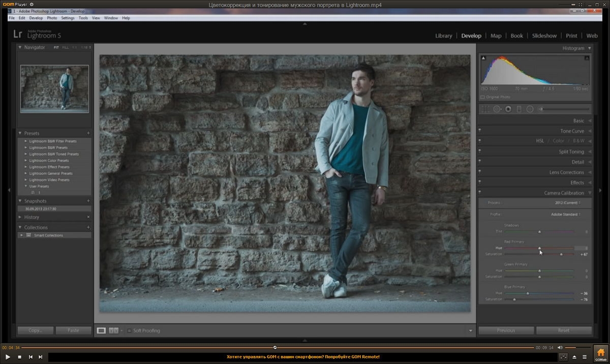Open GOM Player control panel icon

click(563, 357)
